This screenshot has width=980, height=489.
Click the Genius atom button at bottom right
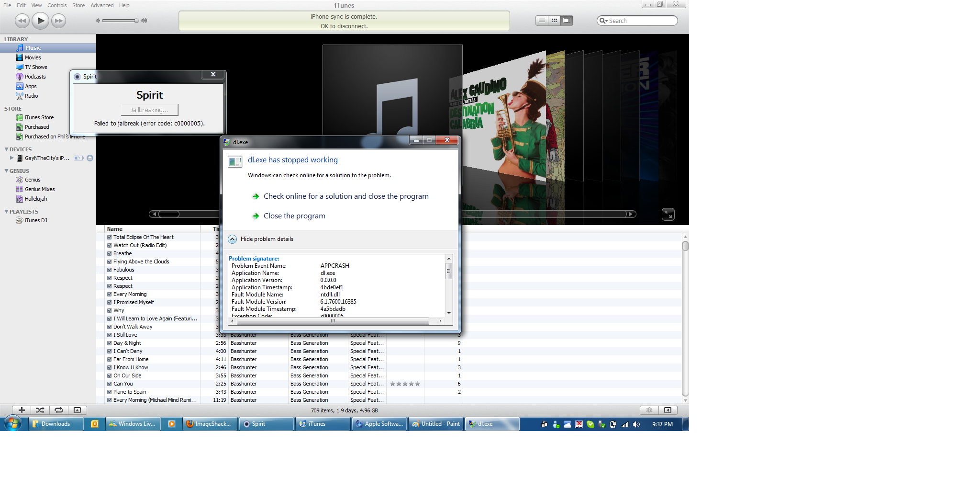[649, 410]
